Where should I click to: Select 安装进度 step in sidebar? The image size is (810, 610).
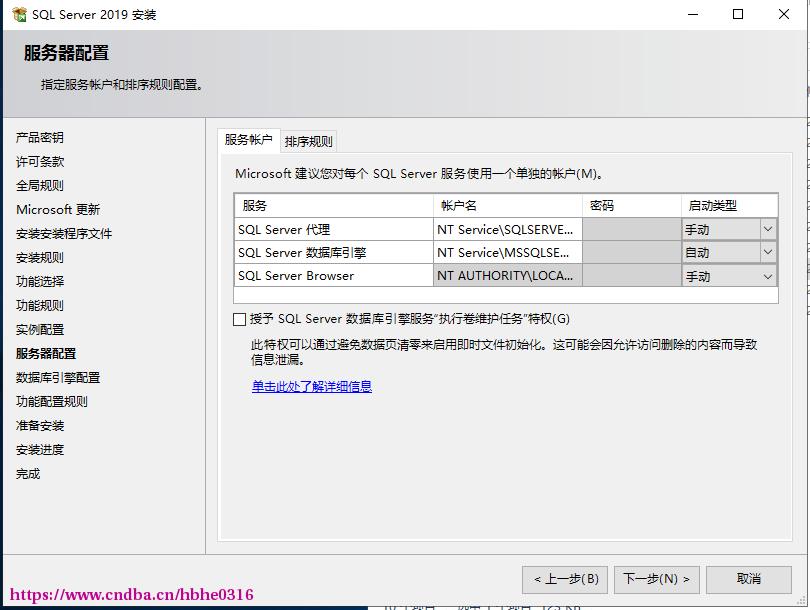40,450
